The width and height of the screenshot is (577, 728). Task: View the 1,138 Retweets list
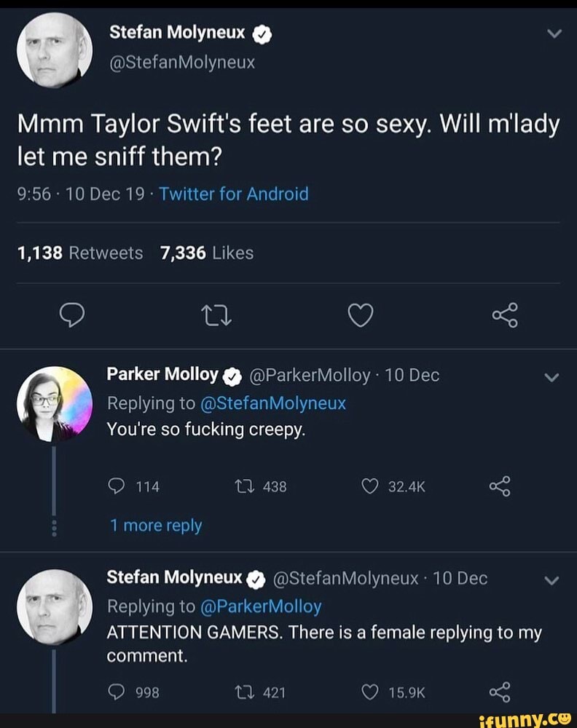(79, 253)
